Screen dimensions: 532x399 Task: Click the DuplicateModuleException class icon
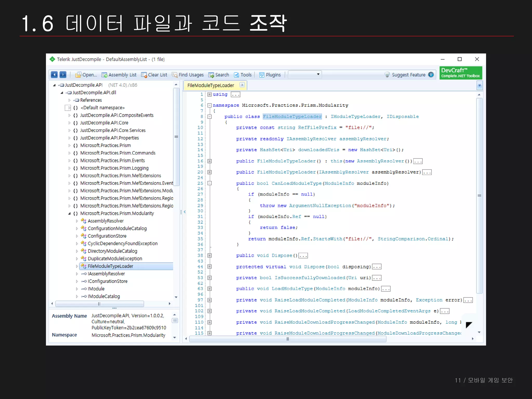pos(83,258)
